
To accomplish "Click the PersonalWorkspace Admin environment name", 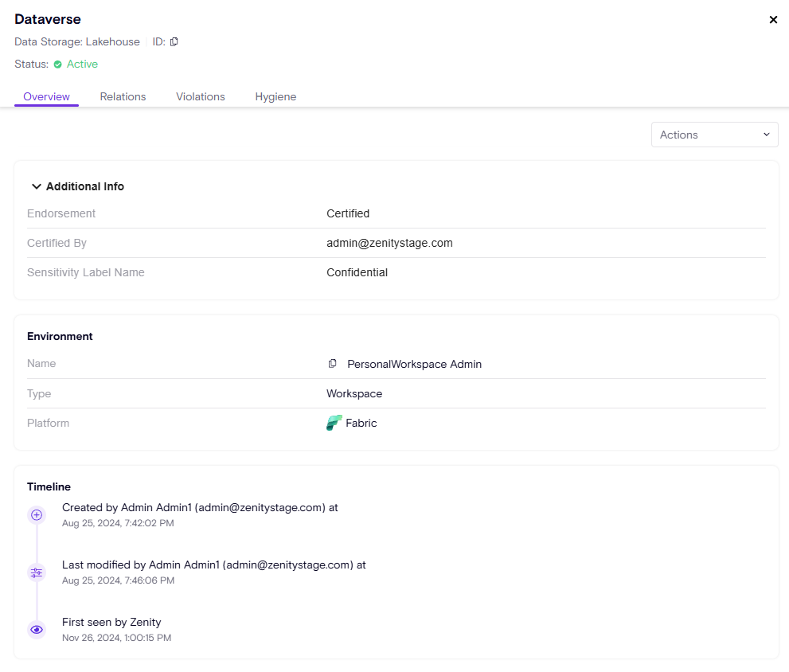I will pos(414,364).
